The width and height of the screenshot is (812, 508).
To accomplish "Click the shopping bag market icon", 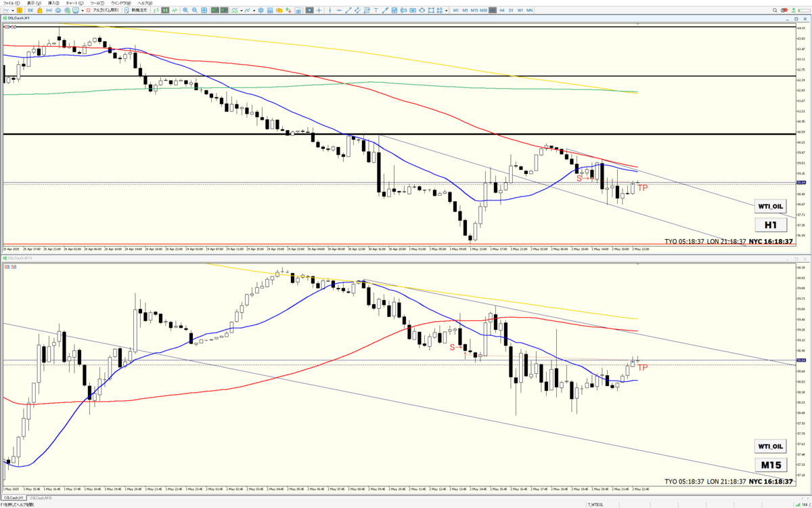I will pyautogui.click(x=40, y=10).
